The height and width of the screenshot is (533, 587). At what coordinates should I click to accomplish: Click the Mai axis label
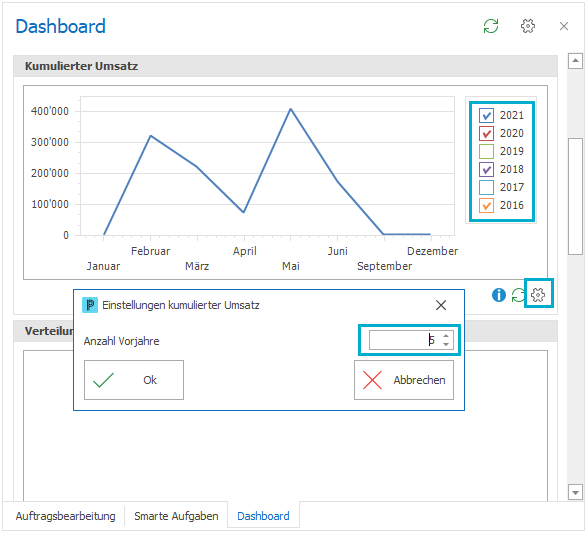coord(291,266)
